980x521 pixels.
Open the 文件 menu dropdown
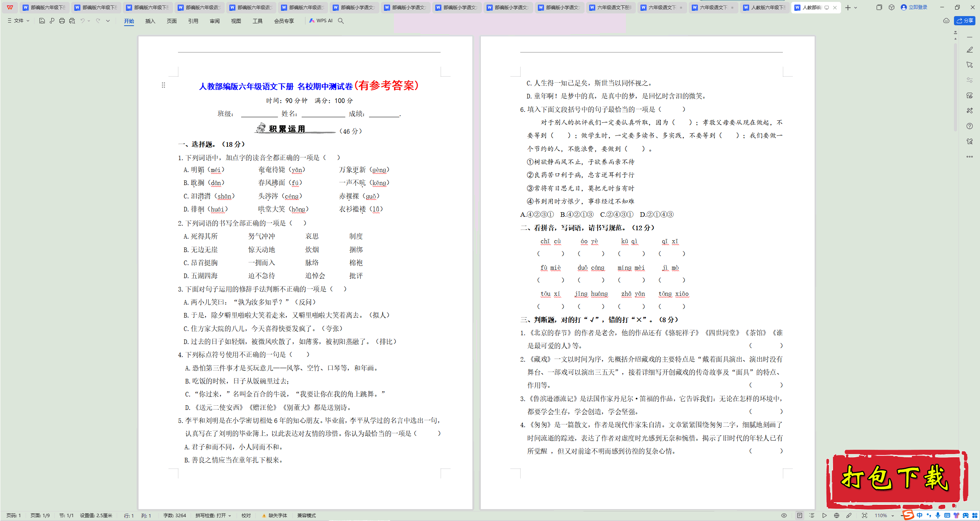18,21
